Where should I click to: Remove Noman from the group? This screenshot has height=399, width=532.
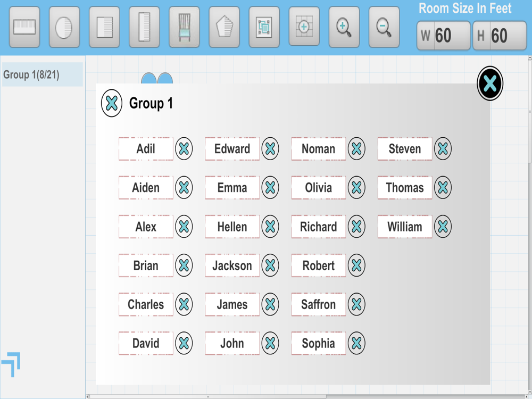coord(356,148)
